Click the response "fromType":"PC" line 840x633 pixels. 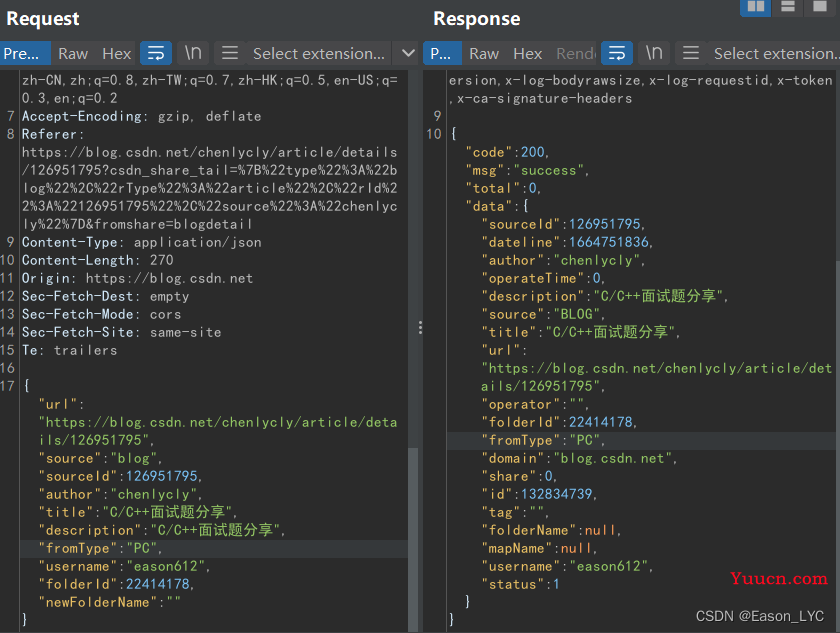pos(543,440)
